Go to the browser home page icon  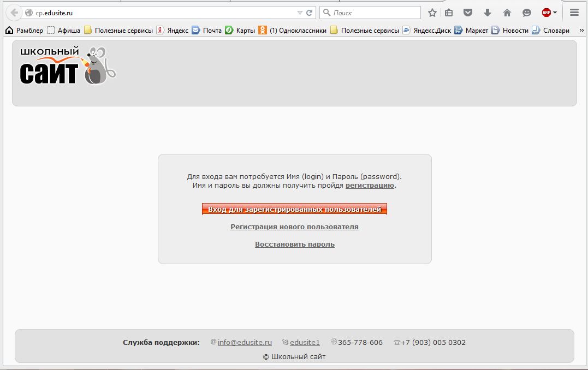[x=507, y=13]
